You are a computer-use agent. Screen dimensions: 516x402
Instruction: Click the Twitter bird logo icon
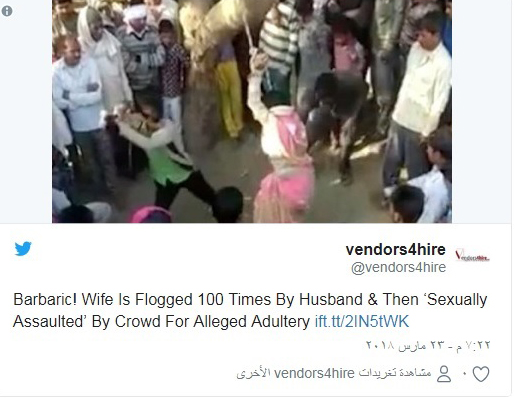click(x=23, y=249)
